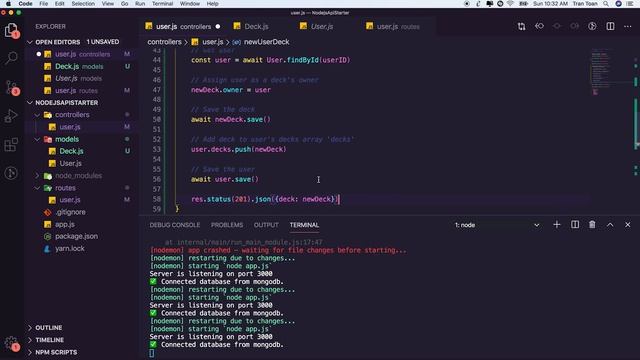Screen dimensions: 640x360
Task: Open the Selection menu
Action: [83, 4]
